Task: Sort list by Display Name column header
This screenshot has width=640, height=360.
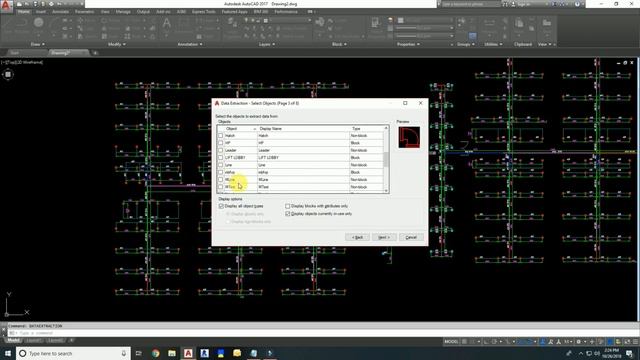Action: [x=303, y=129]
